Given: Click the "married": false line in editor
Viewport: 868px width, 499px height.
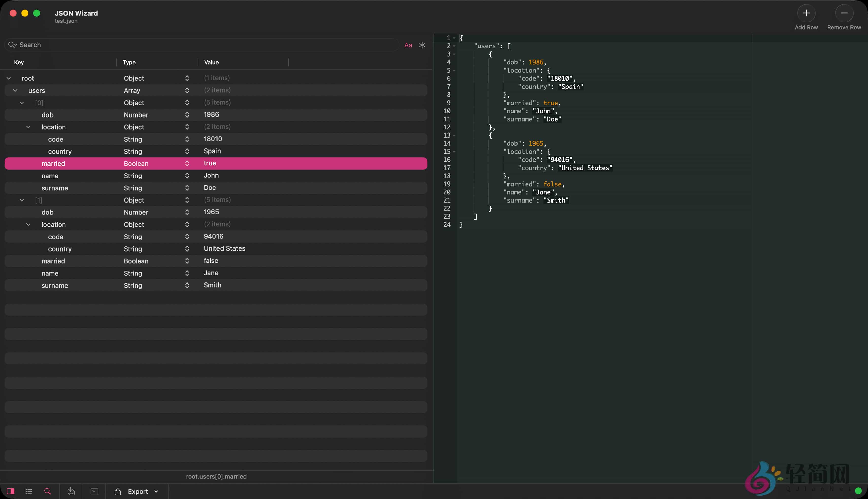Looking at the screenshot, I should (x=534, y=184).
